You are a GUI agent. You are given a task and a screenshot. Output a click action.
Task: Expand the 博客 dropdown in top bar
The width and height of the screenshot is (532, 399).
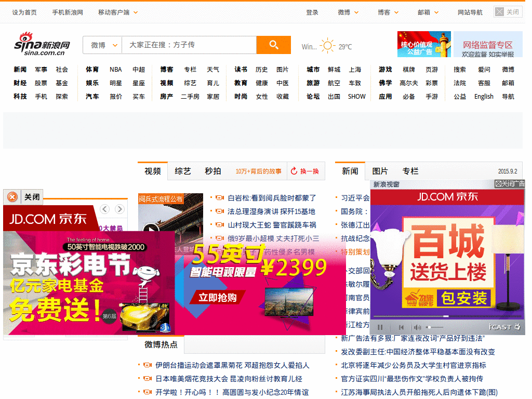click(396, 12)
